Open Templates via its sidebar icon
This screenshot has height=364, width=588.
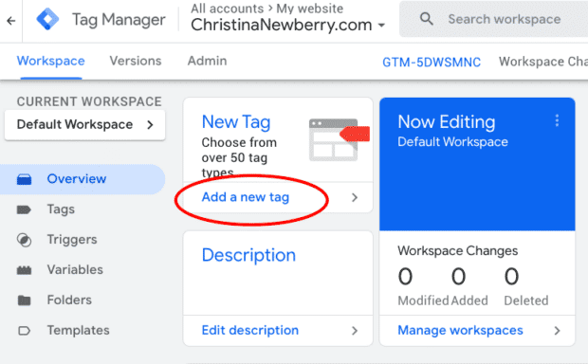pos(24,331)
